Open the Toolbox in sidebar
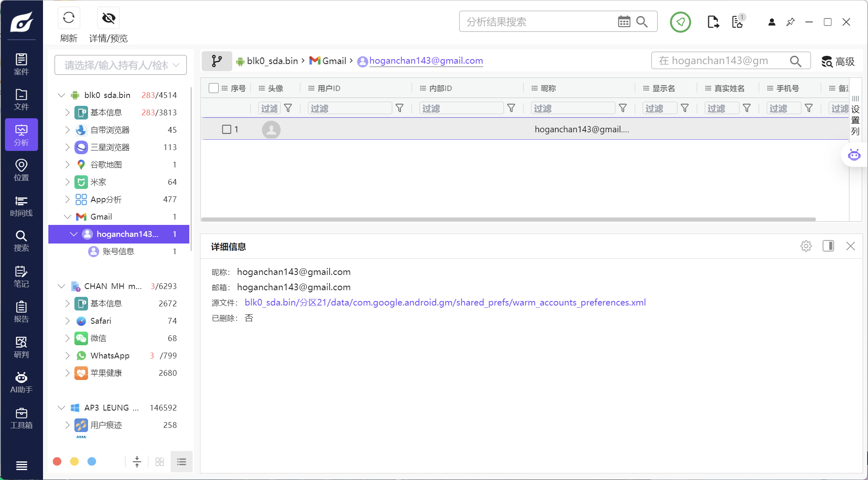 (21, 418)
